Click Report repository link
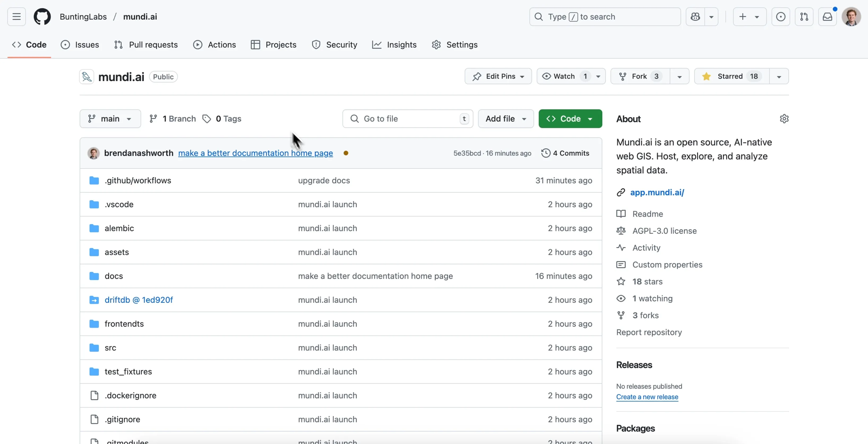This screenshot has height=444, width=868. pos(649,332)
